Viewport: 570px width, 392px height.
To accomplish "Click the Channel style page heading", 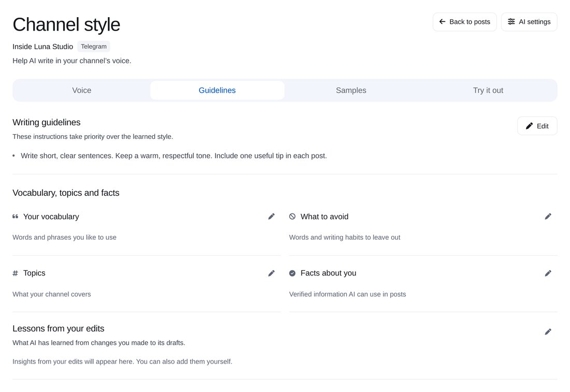I will click(66, 25).
